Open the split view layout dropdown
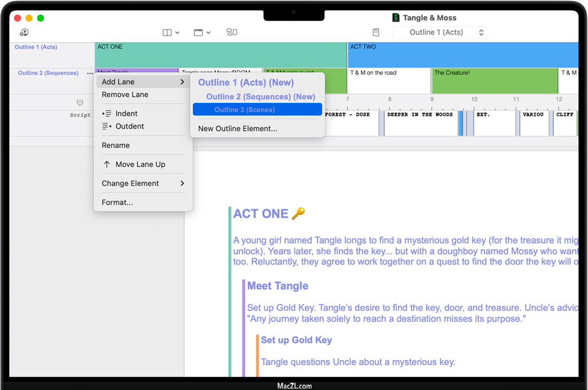588x390 pixels. tap(171, 33)
